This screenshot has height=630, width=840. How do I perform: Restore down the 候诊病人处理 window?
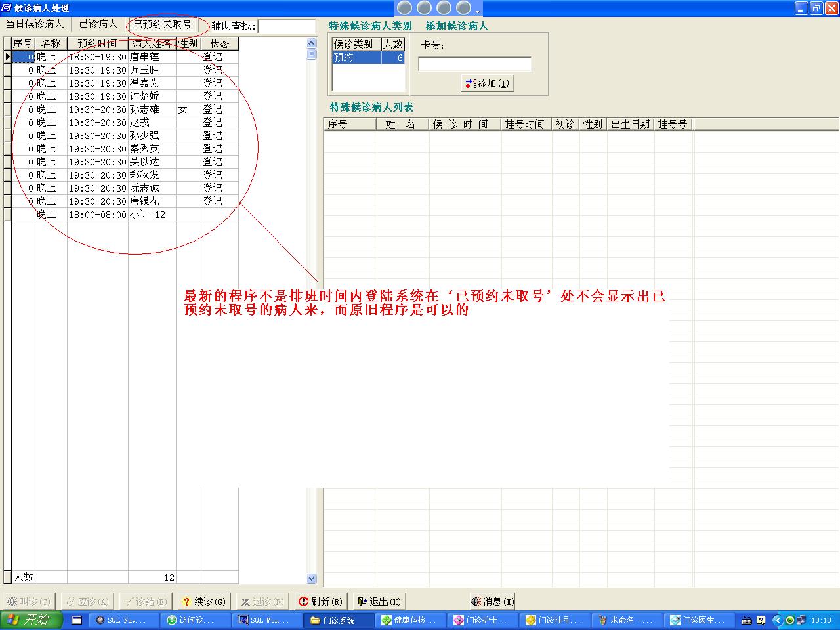point(816,8)
